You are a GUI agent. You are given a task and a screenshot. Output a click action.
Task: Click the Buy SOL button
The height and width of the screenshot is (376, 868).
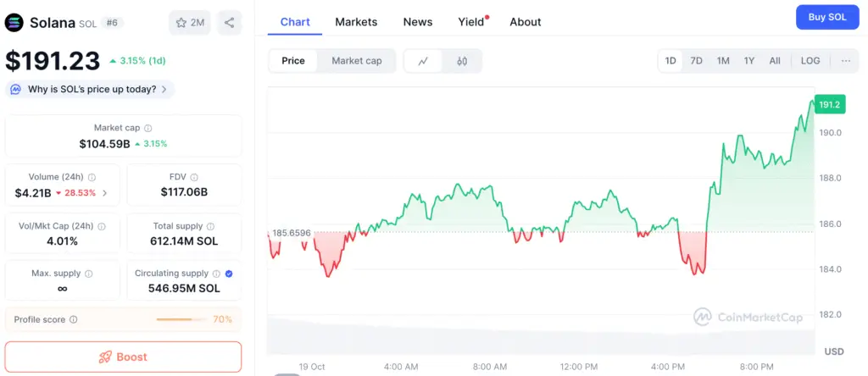[x=827, y=17]
